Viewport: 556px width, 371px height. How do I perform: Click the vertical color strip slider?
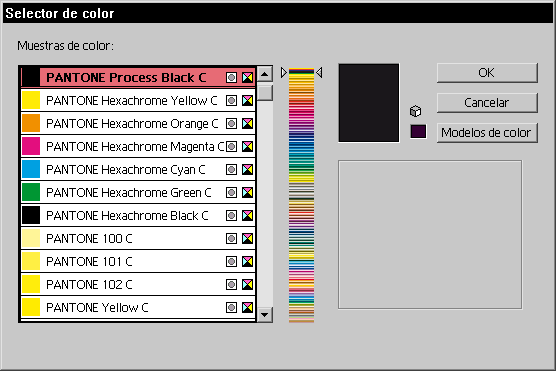point(301,195)
